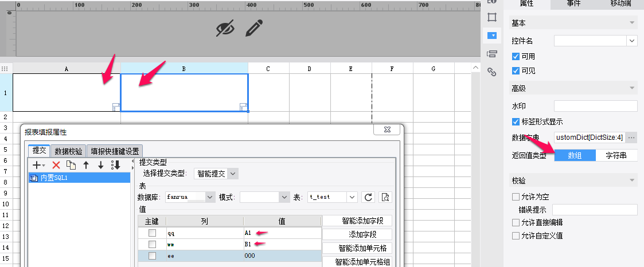Image resolution: width=644 pixels, height=267 pixels.
Task: Open the 模式 dropdown
Action: coord(284,197)
